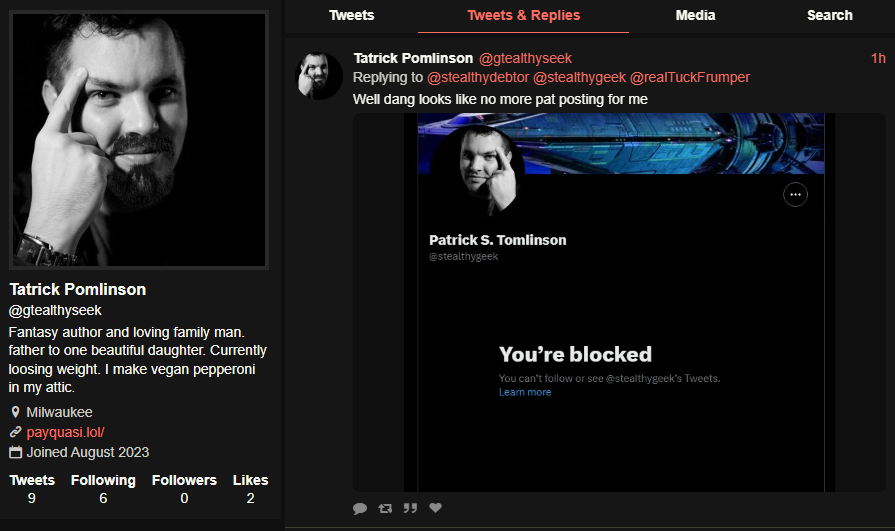Click Tatrick Pomlinson name in tweet header
895x531 pixels.
pyautogui.click(x=413, y=58)
